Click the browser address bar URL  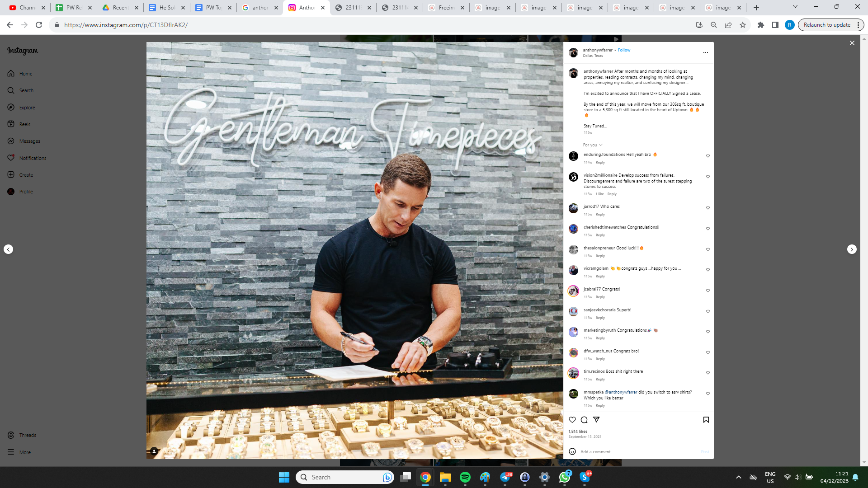(x=126, y=25)
